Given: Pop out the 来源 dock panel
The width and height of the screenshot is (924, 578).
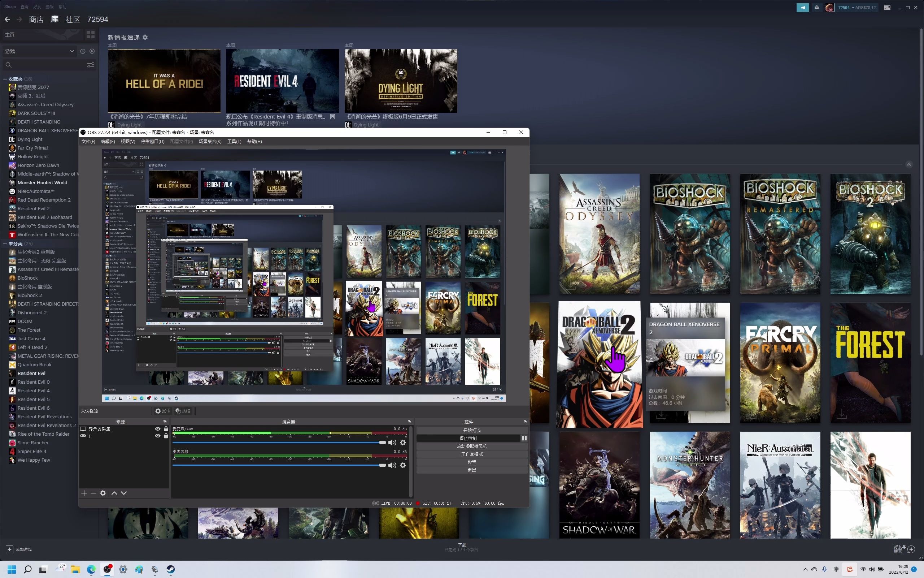Looking at the screenshot, I should click(x=165, y=422).
